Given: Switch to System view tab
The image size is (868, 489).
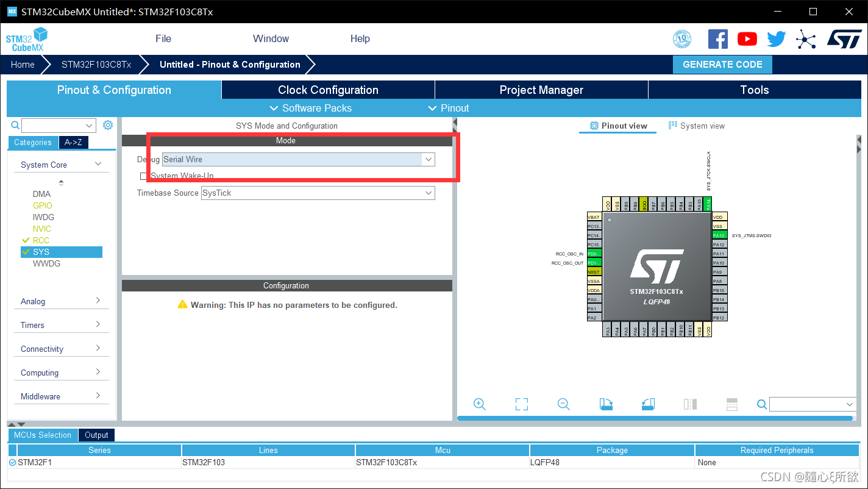Looking at the screenshot, I should (x=697, y=126).
